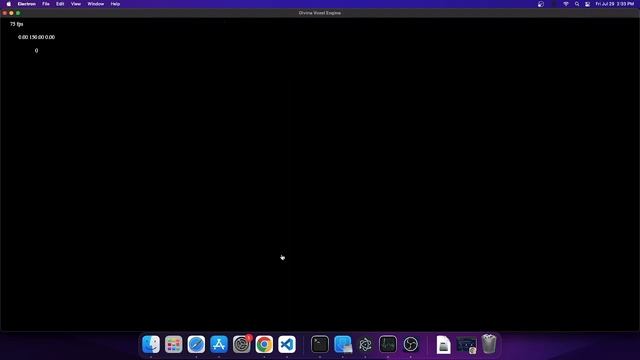Click the 0.00 150.00 0.00 coordinates text
The image size is (640, 360).
[36, 37]
